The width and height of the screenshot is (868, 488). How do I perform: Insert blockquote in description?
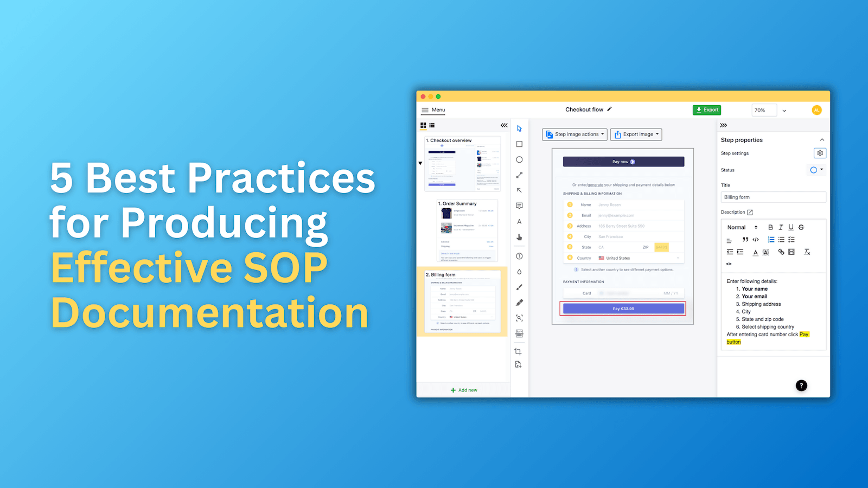click(745, 239)
